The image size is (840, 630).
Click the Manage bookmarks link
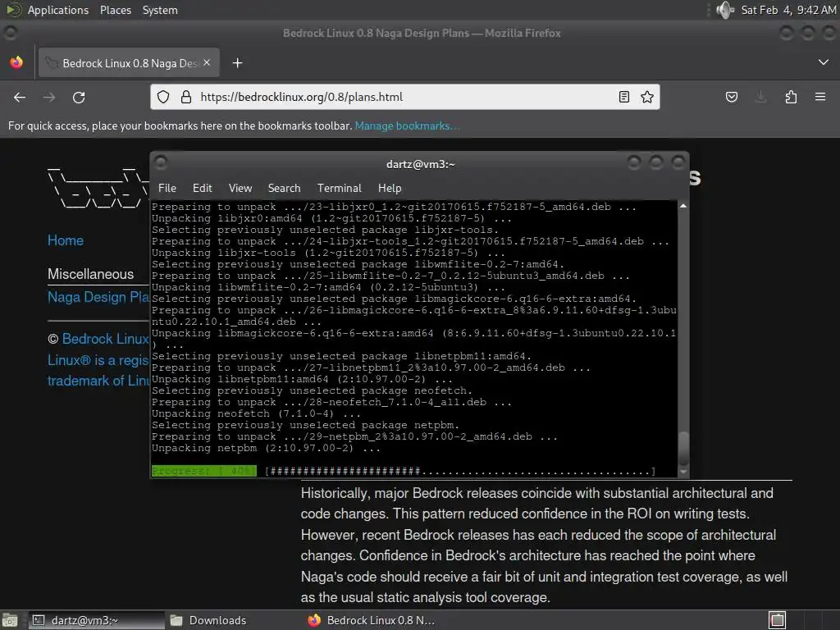tap(407, 126)
